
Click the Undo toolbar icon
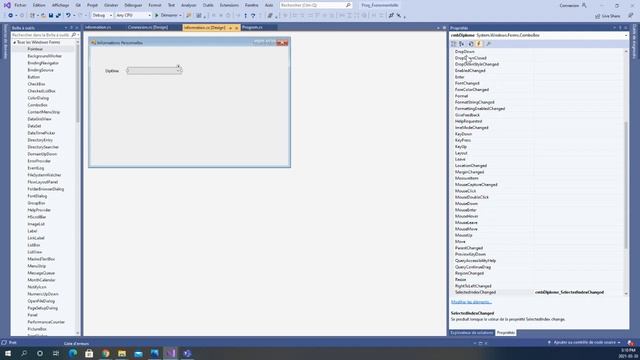(68, 16)
